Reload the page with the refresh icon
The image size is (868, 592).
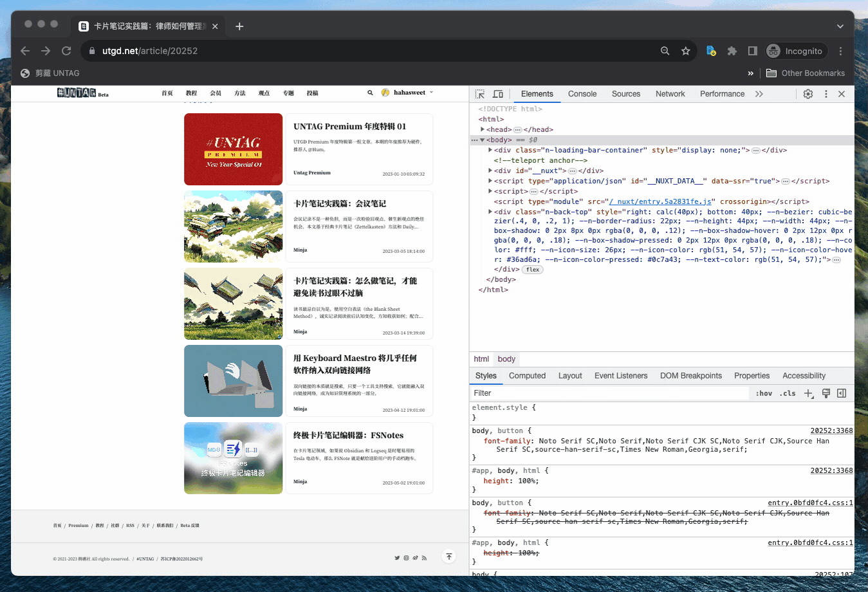pyautogui.click(x=66, y=51)
